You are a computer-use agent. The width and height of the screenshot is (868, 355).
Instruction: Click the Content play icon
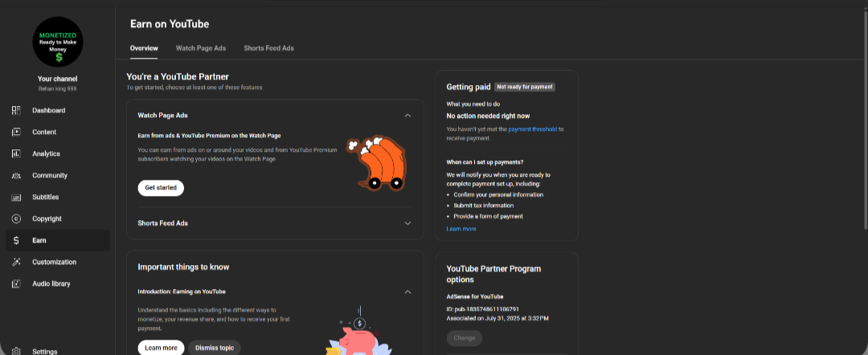[x=16, y=133]
